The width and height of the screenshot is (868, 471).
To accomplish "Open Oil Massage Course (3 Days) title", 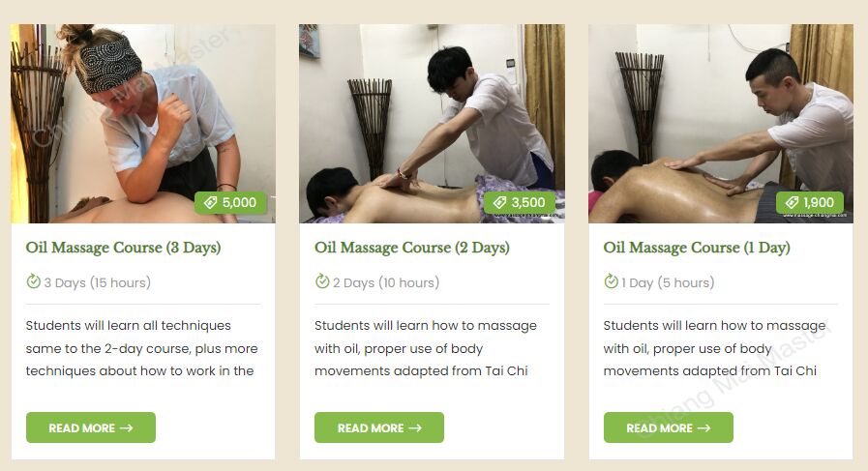I will tap(124, 248).
